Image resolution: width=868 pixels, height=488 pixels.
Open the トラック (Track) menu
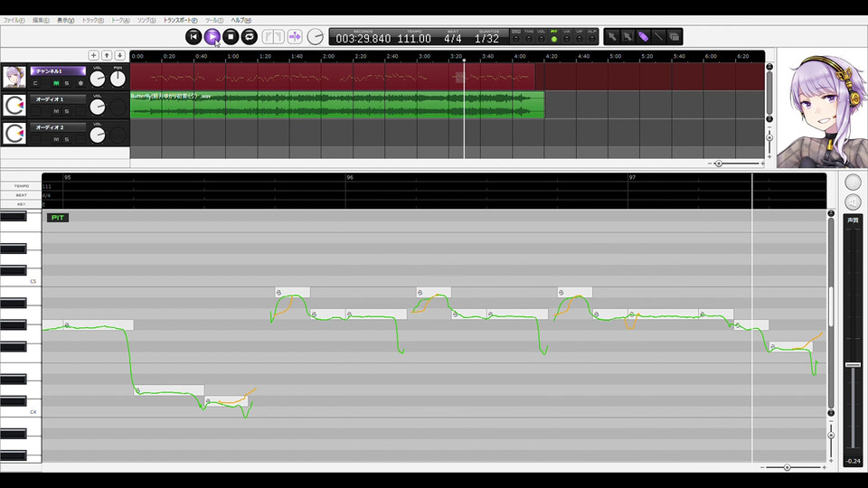92,21
